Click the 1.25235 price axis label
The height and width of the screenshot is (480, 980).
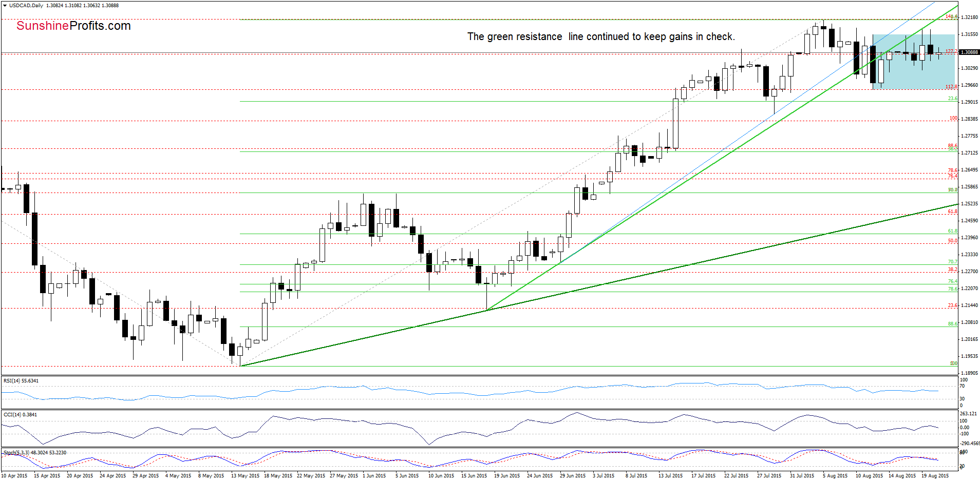(x=969, y=204)
